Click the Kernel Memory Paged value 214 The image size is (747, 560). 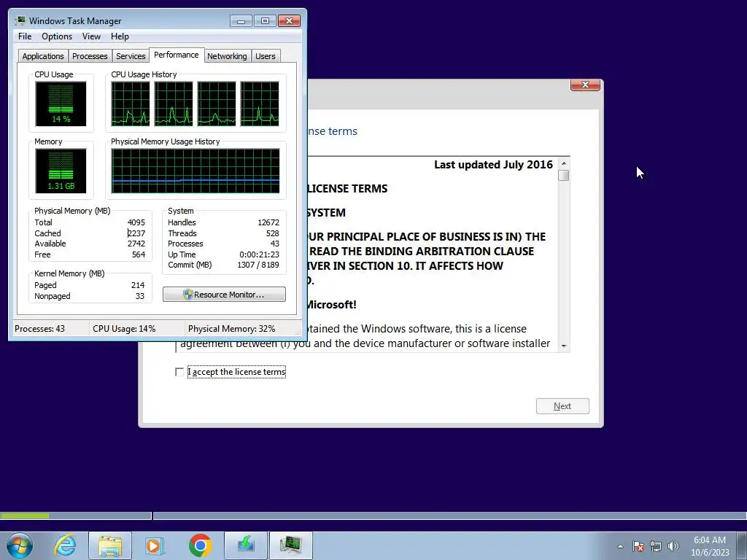pyautogui.click(x=138, y=285)
